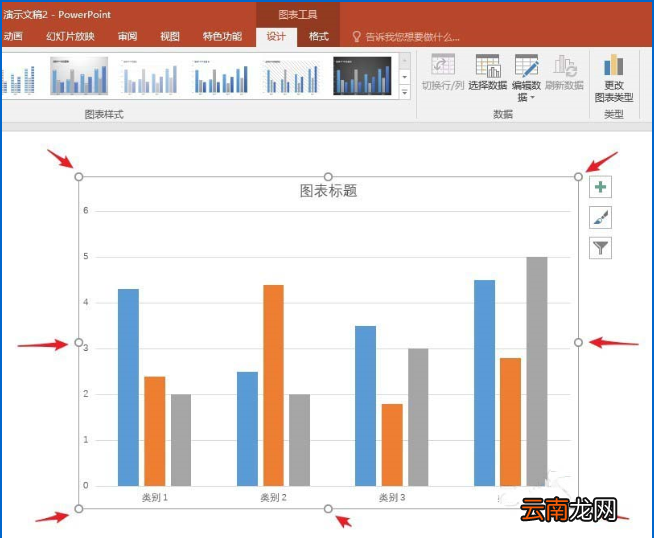Click the top-right chart sizing handle
The image size is (654, 538).
click(x=578, y=177)
